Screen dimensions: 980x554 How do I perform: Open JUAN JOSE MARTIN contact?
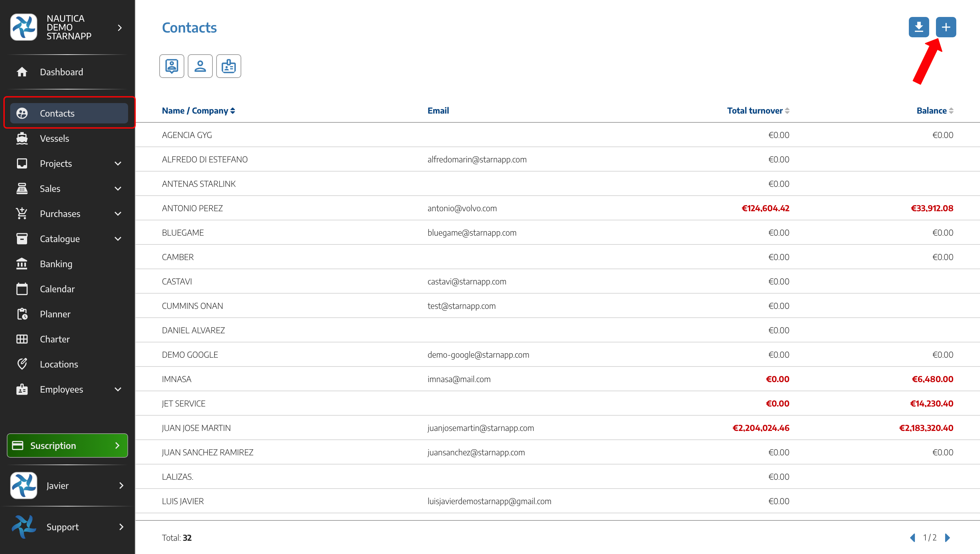196,428
